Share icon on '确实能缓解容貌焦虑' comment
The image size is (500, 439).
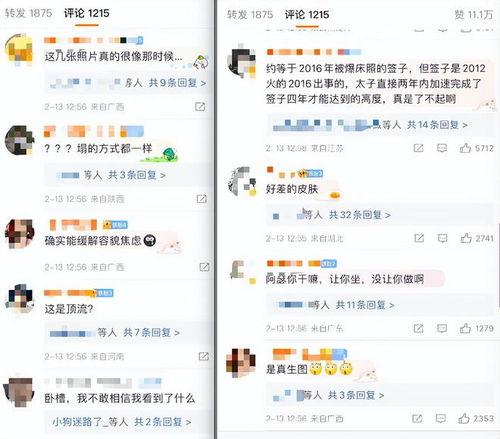click(204, 267)
